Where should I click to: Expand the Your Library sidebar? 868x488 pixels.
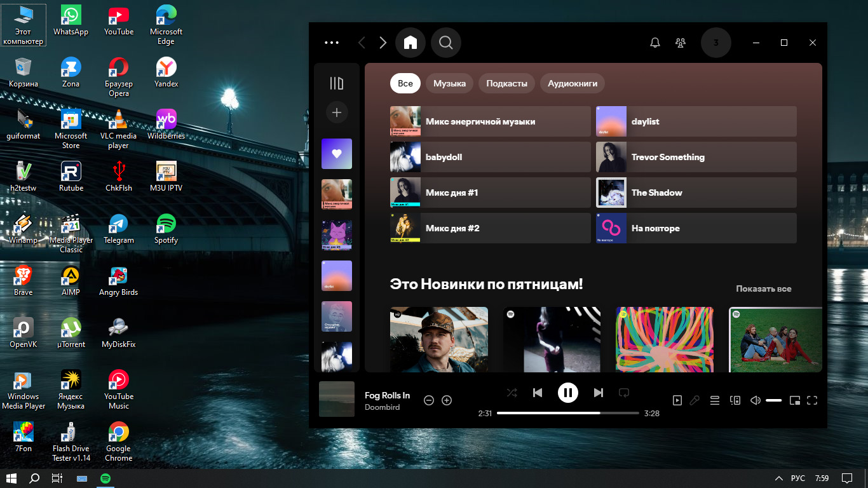[337, 83]
